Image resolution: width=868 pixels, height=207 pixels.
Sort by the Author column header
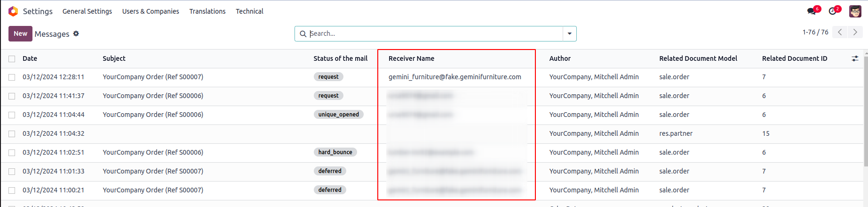[560, 58]
